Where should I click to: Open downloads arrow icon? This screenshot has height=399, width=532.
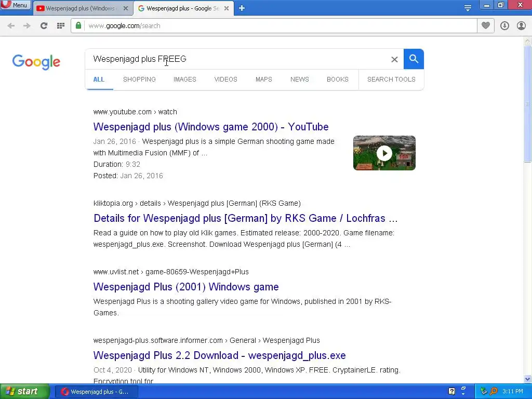tap(504, 26)
